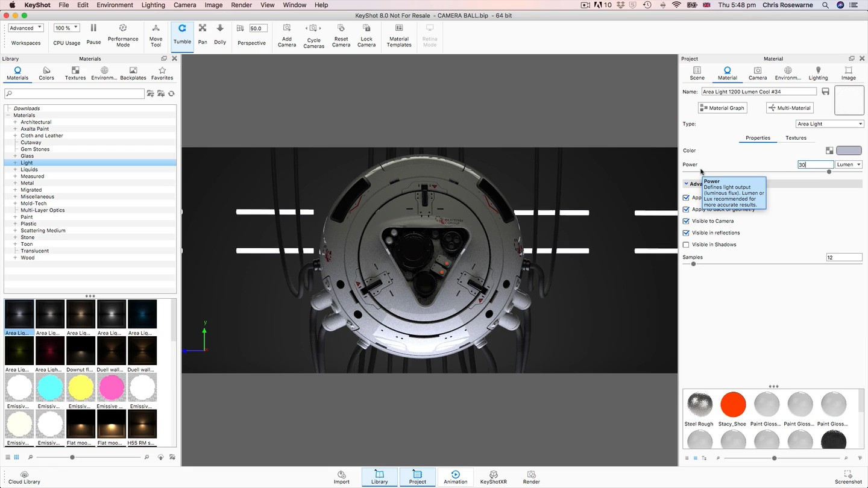Disable Visible to Camera checkbox
The image size is (868, 488).
[686, 221]
